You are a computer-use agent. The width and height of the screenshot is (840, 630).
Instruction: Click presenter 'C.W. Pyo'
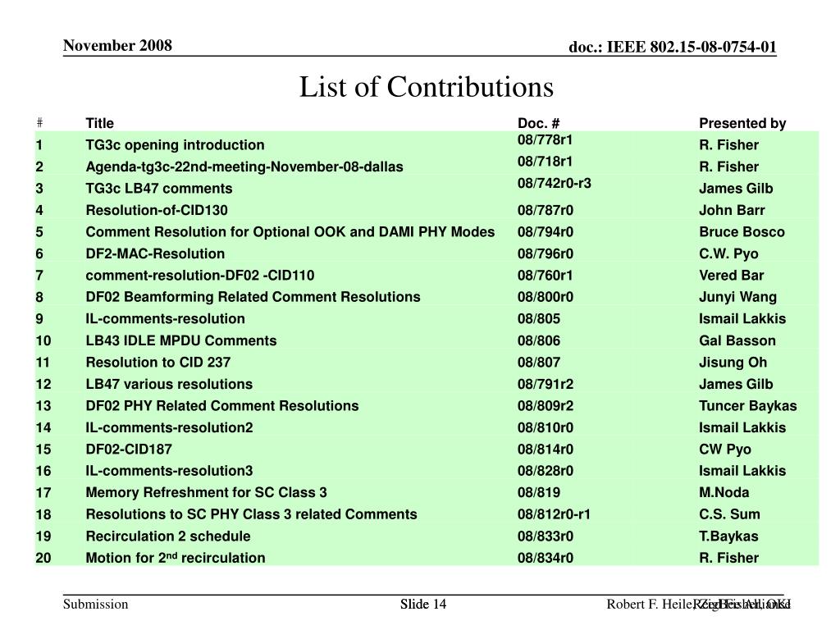(728, 253)
